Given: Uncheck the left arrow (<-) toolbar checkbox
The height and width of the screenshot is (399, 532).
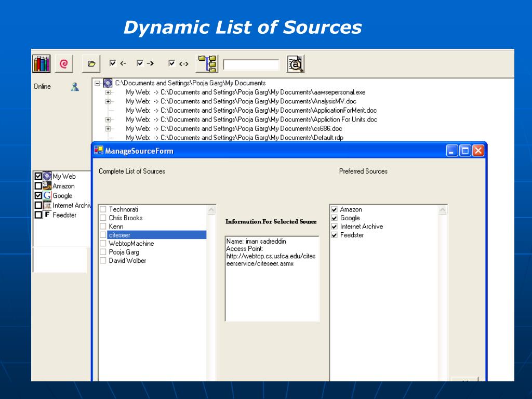Looking at the screenshot, I should point(113,63).
